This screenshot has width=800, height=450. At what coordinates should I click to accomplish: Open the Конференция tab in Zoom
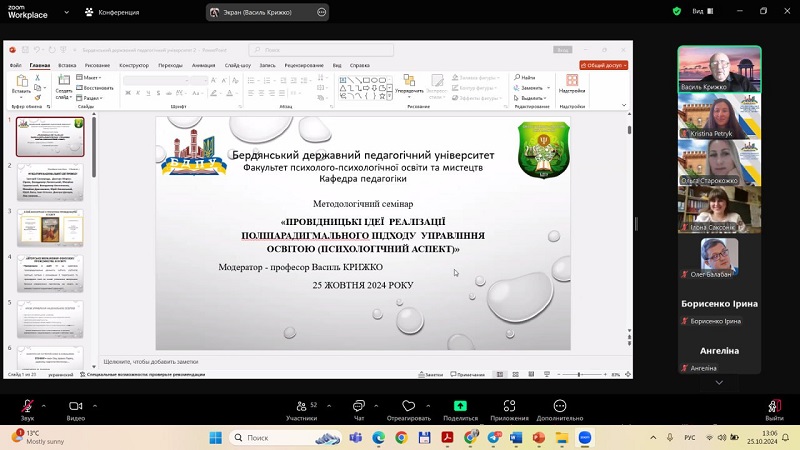(x=112, y=12)
